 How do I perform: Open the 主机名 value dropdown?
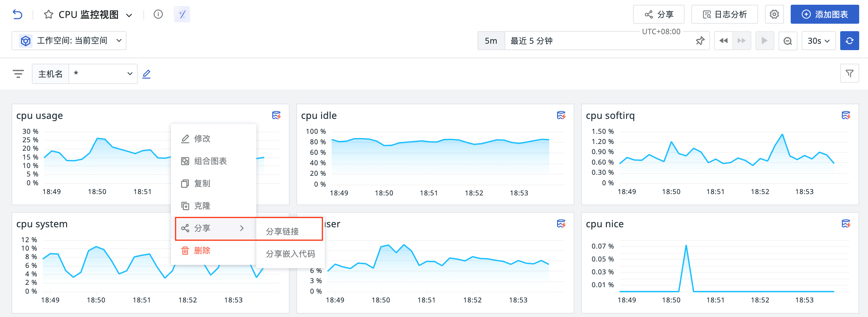103,74
